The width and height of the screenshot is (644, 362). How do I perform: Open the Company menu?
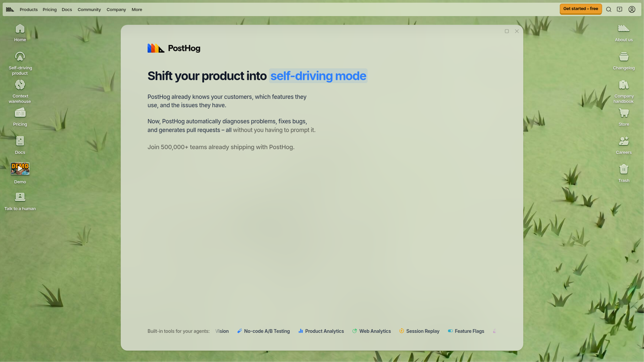pyautogui.click(x=116, y=10)
